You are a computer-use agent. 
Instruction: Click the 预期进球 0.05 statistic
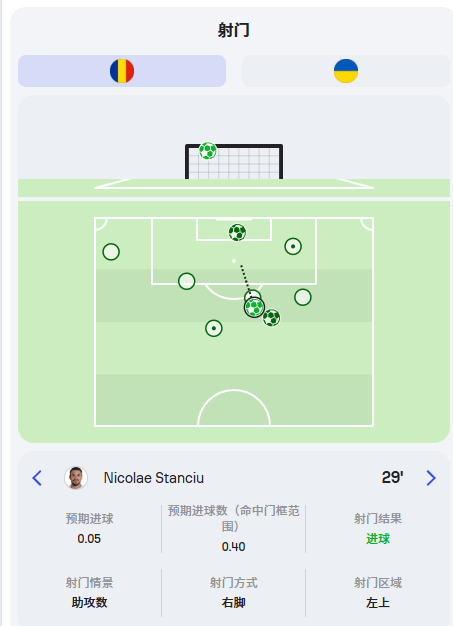point(89,529)
